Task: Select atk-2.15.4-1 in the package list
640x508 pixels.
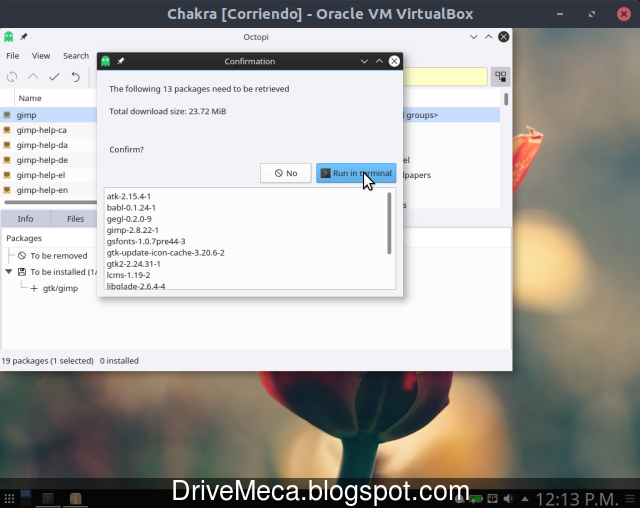Action: (129, 196)
